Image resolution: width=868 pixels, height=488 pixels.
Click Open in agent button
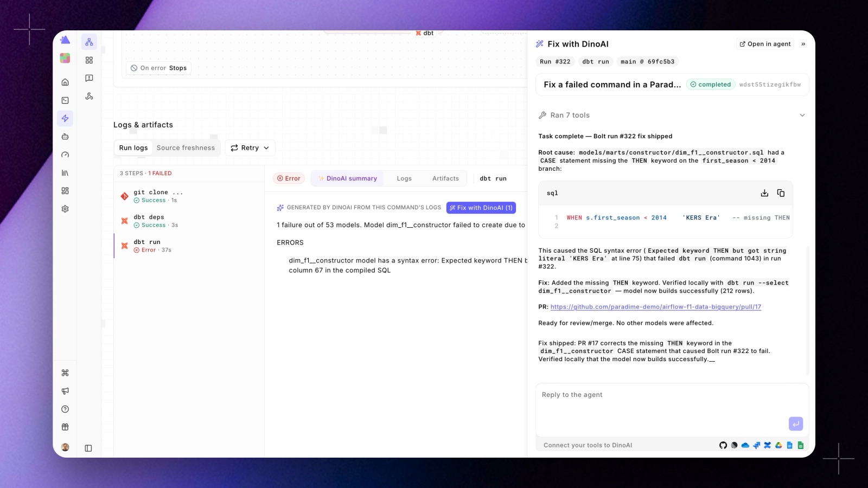(x=765, y=44)
